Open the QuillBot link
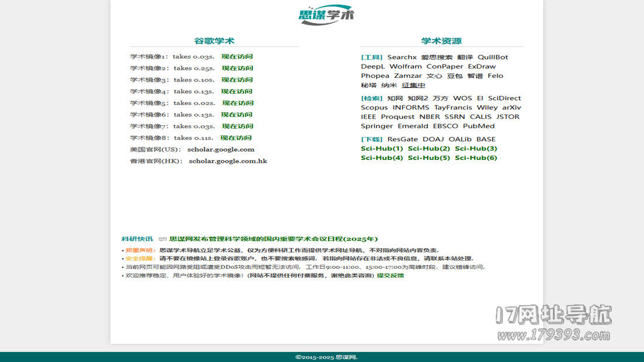The image size is (644, 362). 492,57
